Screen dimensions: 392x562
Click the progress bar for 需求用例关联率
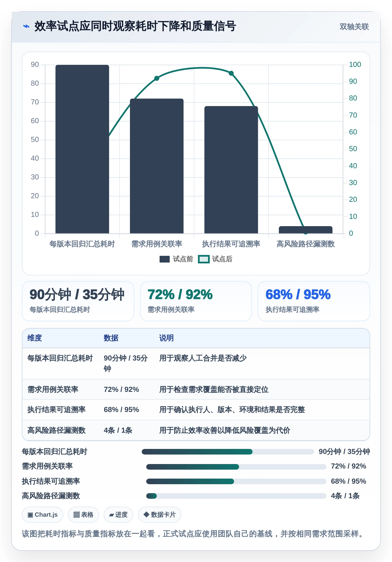(x=236, y=467)
